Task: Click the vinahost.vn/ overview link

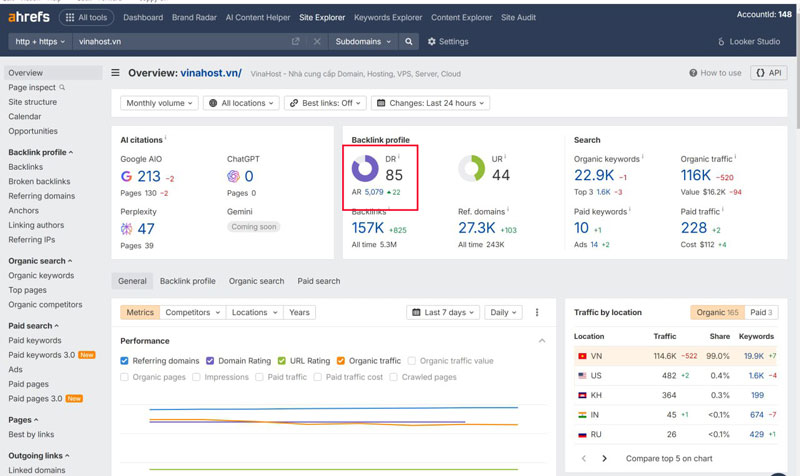Action: (211, 73)
